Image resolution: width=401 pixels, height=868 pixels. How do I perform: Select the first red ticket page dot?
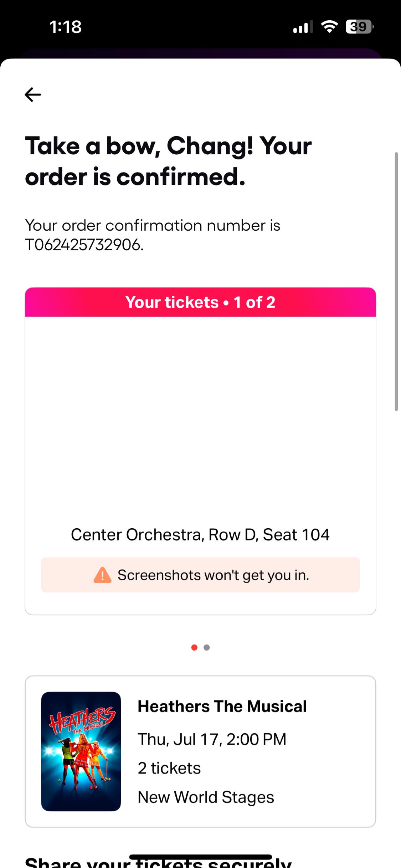(x=194, y=647)
